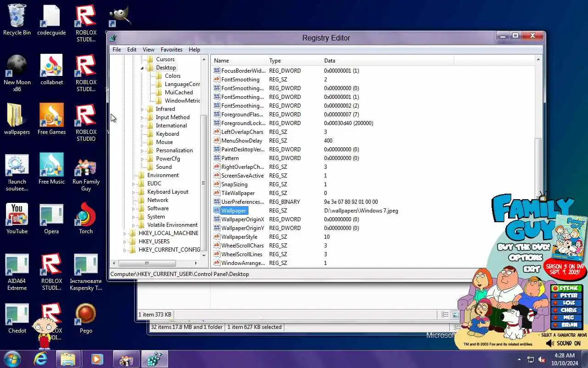The image size is (588, 368).
Task: Sort values by the Name column header
Action: tap(239, 61)
